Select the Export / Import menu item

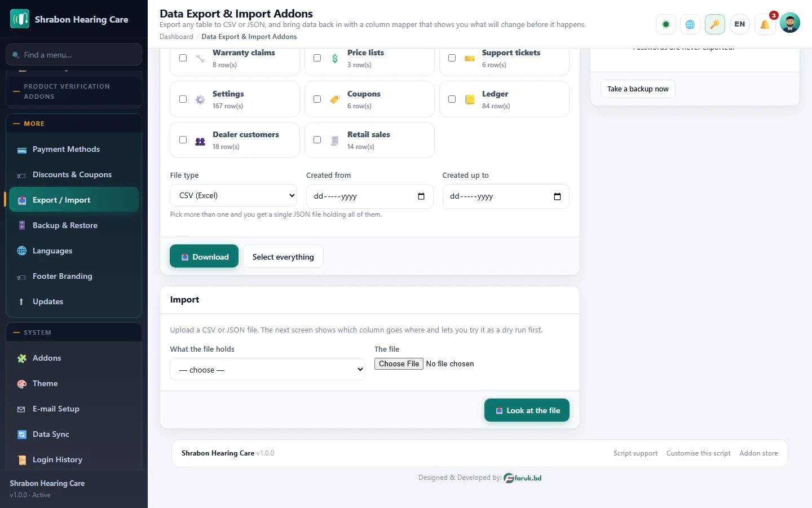(74, 200)
